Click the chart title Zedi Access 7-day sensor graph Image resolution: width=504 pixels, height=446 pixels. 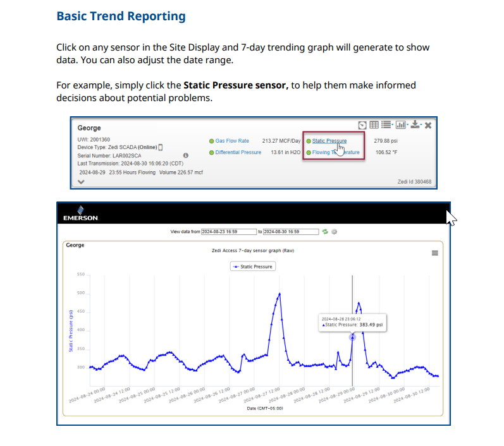253,250
